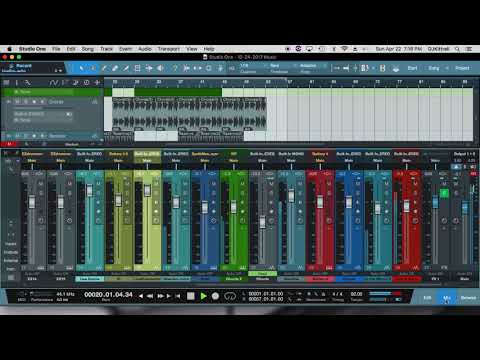
Task: Toggle the Loop button in transport
Action: pyautogui.click(x=230, y=296)
